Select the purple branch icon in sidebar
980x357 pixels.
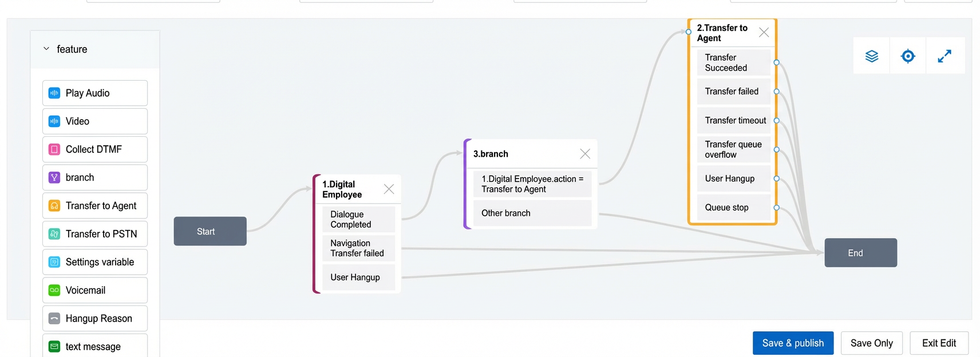pos(54,177)
